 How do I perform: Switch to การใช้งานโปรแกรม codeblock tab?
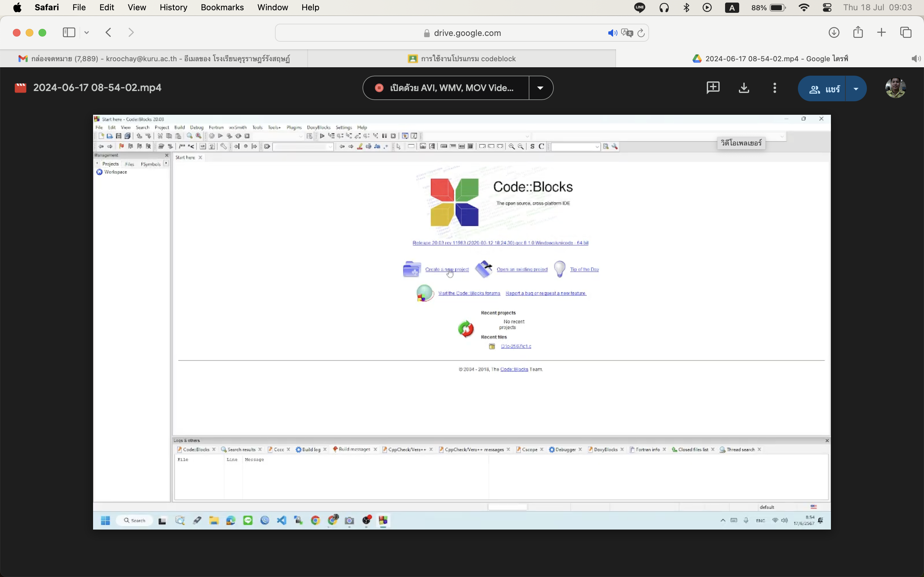point(462,59)
